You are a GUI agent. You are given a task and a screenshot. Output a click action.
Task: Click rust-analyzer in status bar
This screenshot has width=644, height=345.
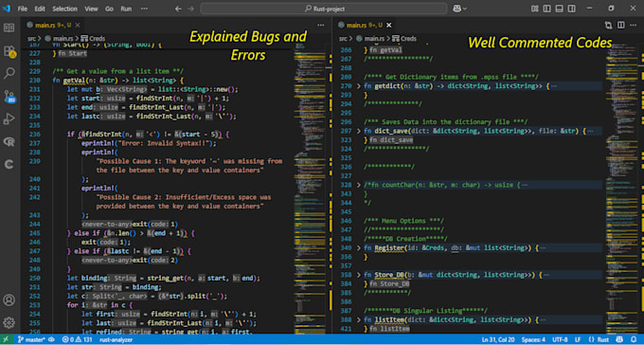point(116,340)
